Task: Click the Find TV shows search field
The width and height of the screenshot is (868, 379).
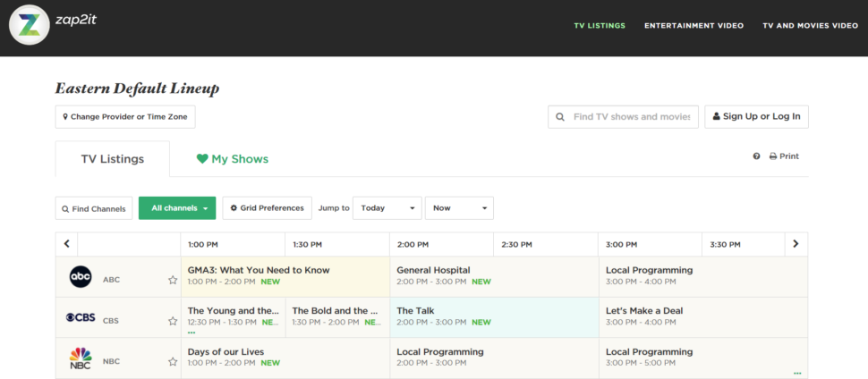Action: [x=631, y=117]
